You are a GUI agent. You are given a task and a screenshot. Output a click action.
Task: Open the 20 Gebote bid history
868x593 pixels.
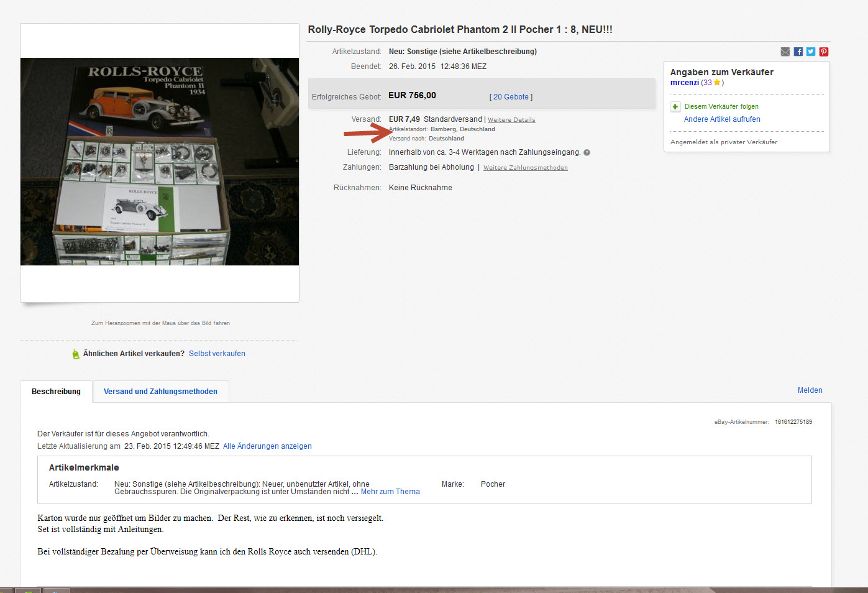[x=511, y=97]
